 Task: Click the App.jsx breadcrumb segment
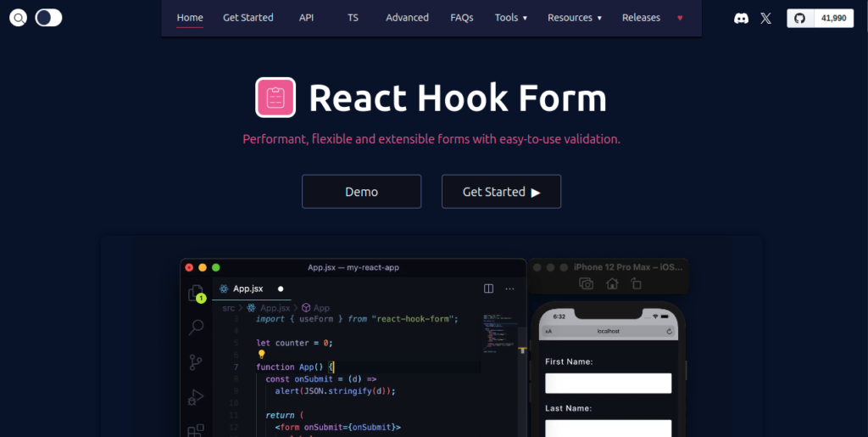coord(269,308)
